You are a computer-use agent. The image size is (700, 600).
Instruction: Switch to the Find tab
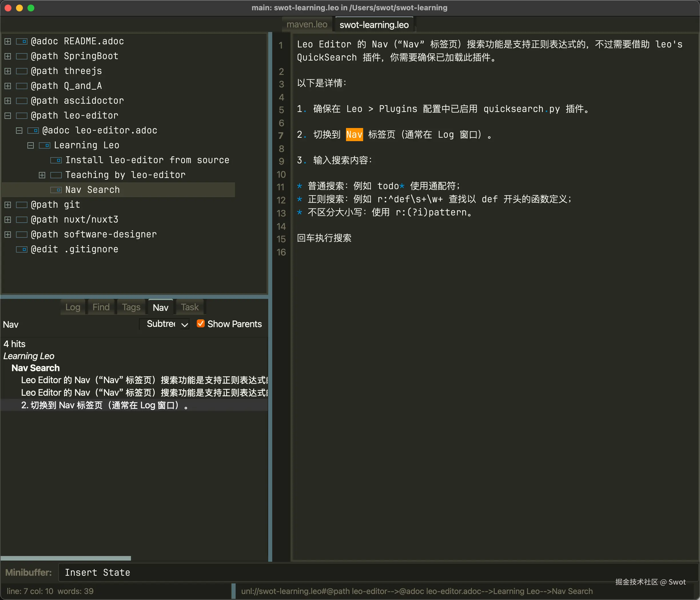click(101, 307)
